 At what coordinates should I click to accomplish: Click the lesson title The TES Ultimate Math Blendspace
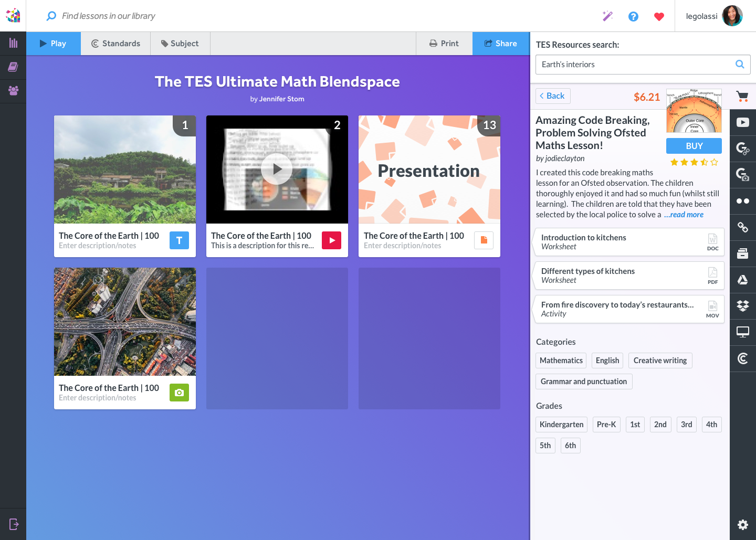pos(277,82)
